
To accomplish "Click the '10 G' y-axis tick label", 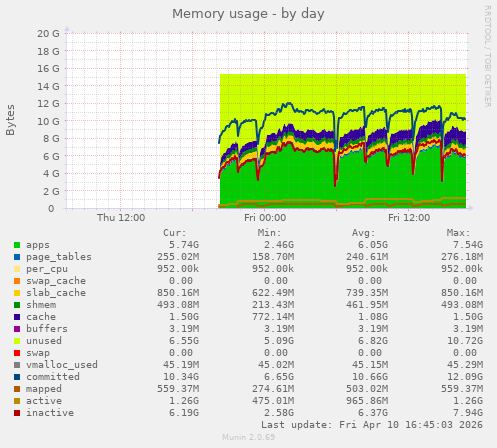I will [48, 122].
